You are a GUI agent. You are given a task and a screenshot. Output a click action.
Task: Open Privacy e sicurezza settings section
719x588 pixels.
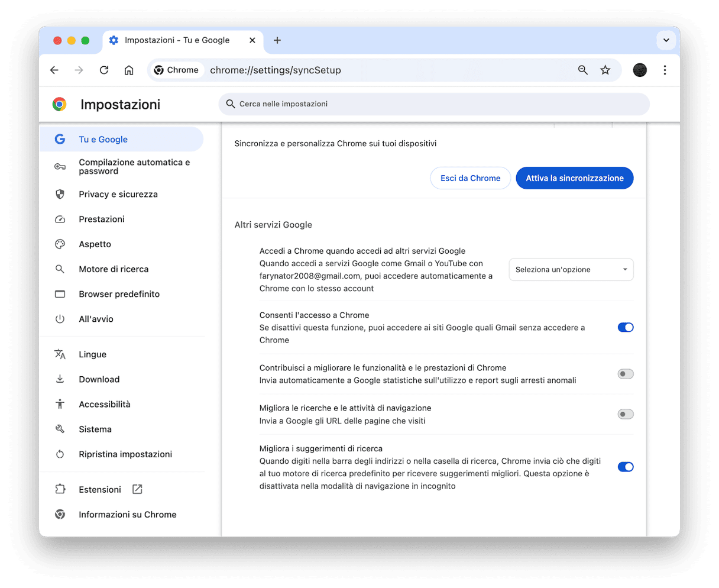[x=118, y=194]
